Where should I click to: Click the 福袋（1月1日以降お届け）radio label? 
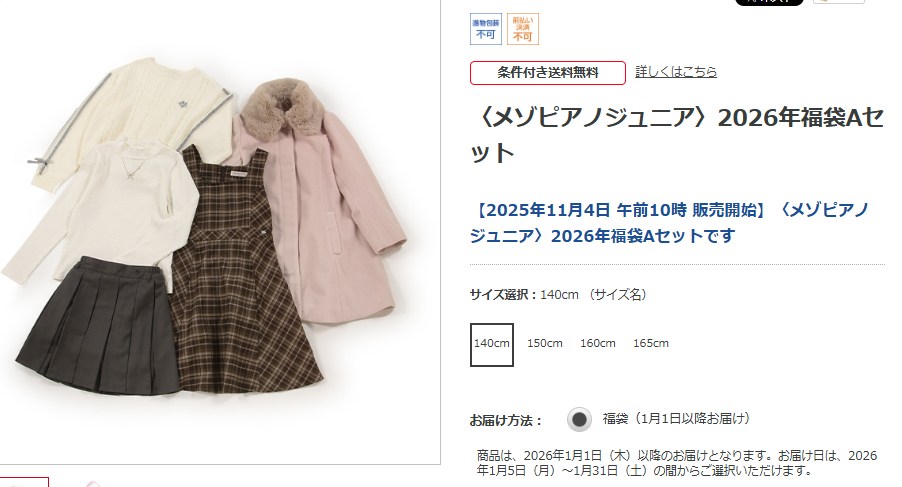(x=676, y=419)
